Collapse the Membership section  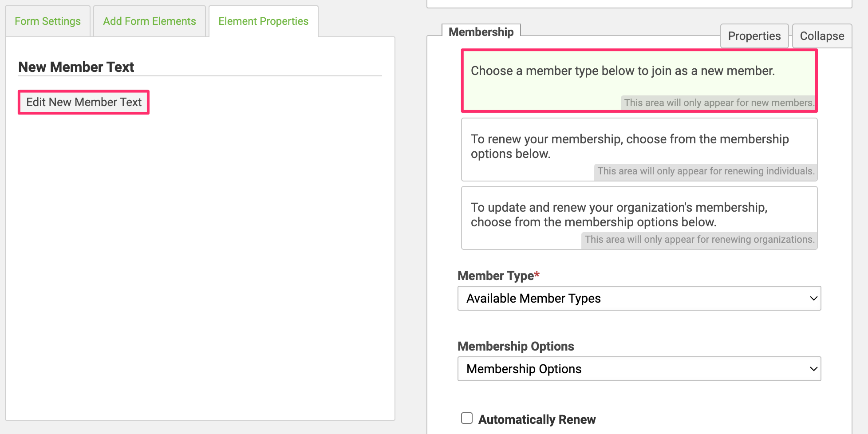coord(822,36)
